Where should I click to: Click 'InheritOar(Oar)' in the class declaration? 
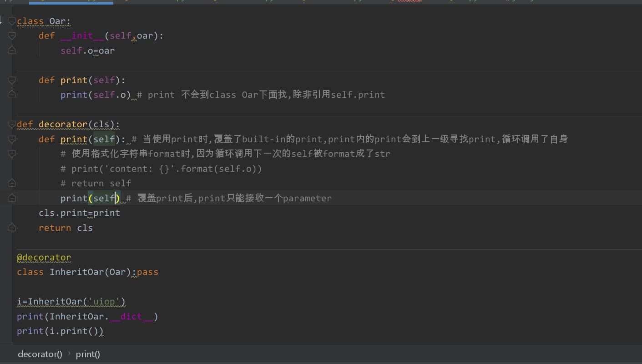point(91,272)
